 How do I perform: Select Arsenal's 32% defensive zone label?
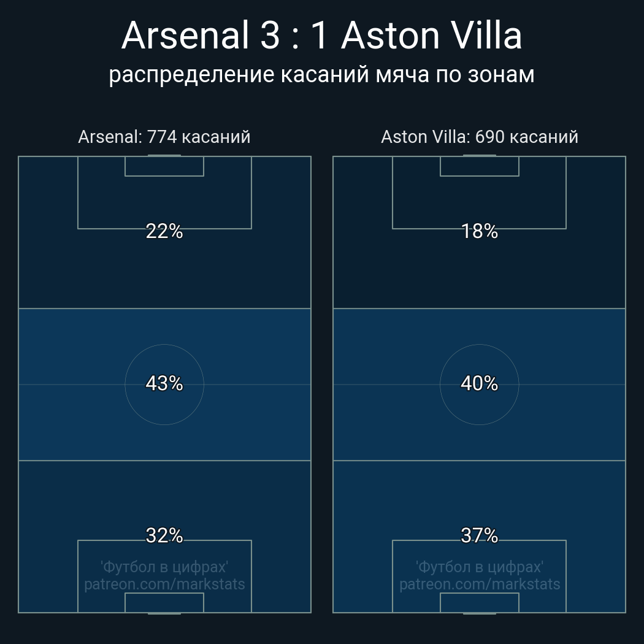click(164, 535)
